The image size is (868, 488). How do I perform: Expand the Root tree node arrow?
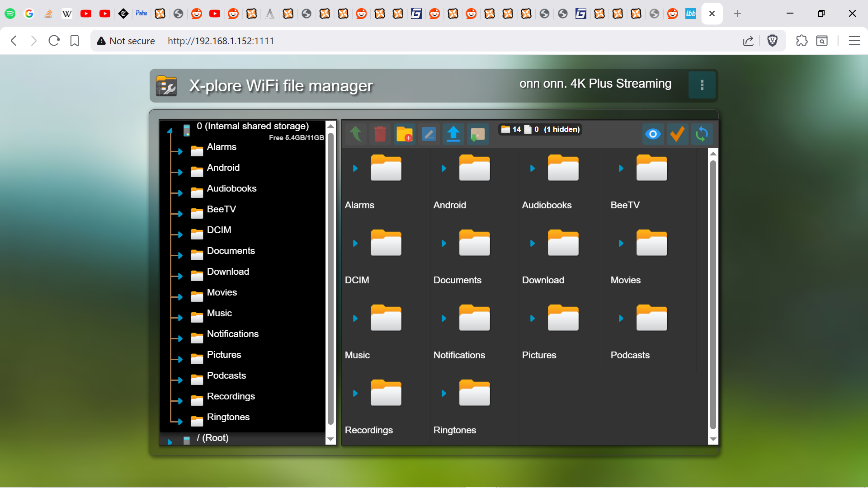click(x=170, y=442)
